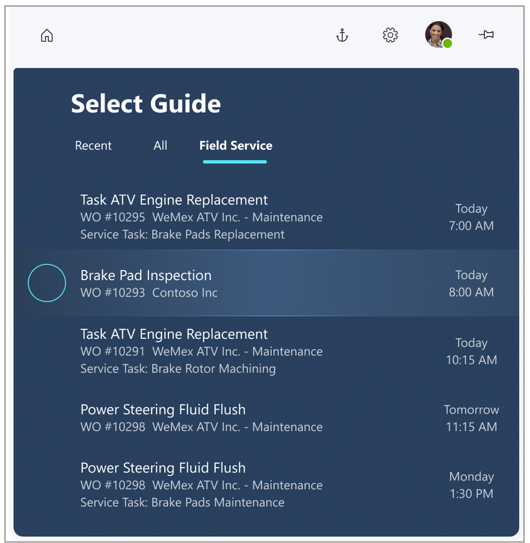Click the Monday 1:30 PM time
The image size is (530, 543).
click(x=471, y=485)
